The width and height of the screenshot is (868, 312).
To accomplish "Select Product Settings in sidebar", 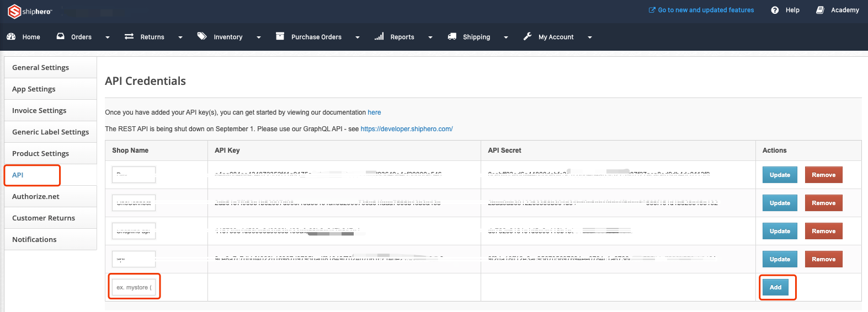I will 50,153.
